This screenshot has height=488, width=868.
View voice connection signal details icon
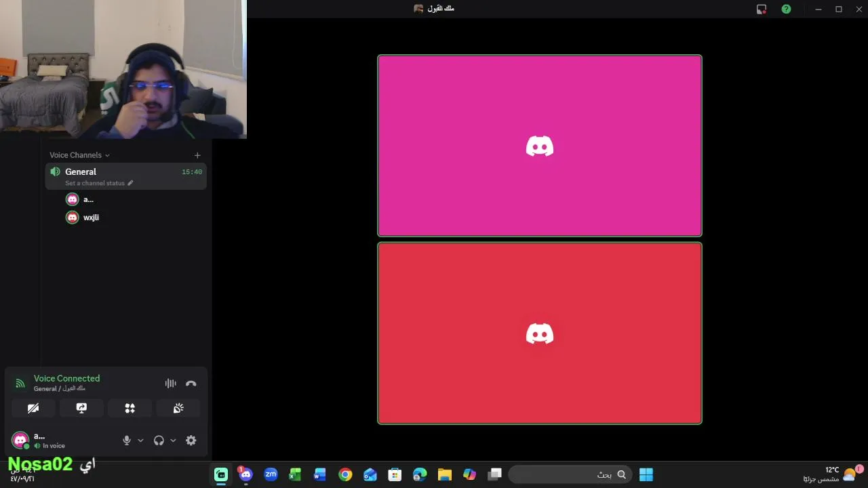20,384
